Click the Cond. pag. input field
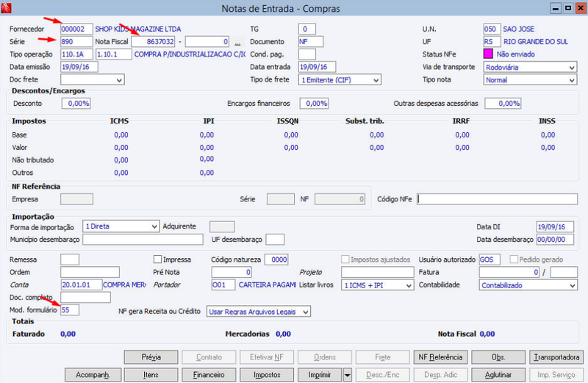588x383 pixels. [x=307, y=54]
